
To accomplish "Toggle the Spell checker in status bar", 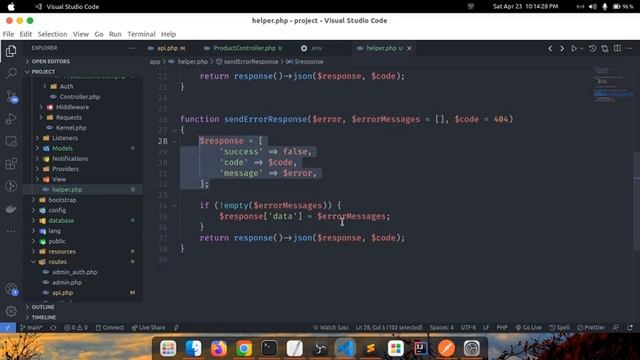I will (559, 327).
